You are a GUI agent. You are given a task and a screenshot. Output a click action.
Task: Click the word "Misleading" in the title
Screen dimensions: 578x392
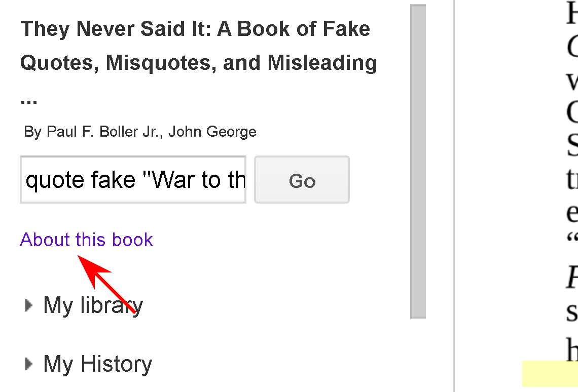point(322,63)
